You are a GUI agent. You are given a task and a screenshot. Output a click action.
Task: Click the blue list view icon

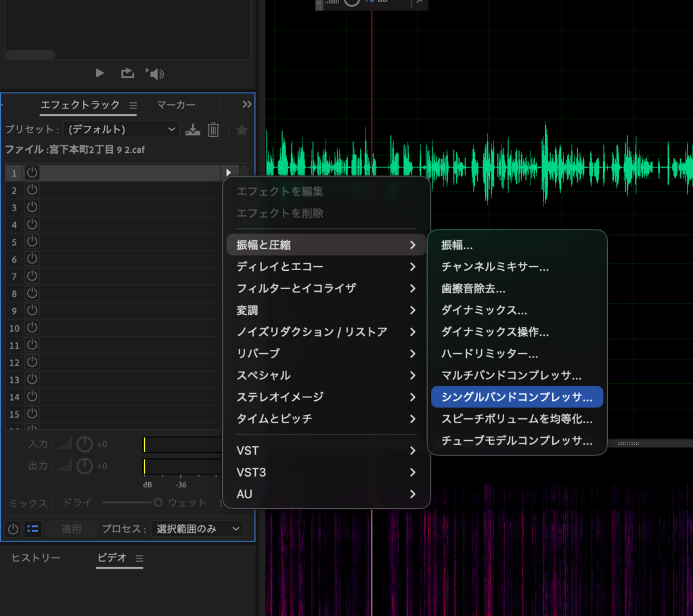[x=33, y=529]
